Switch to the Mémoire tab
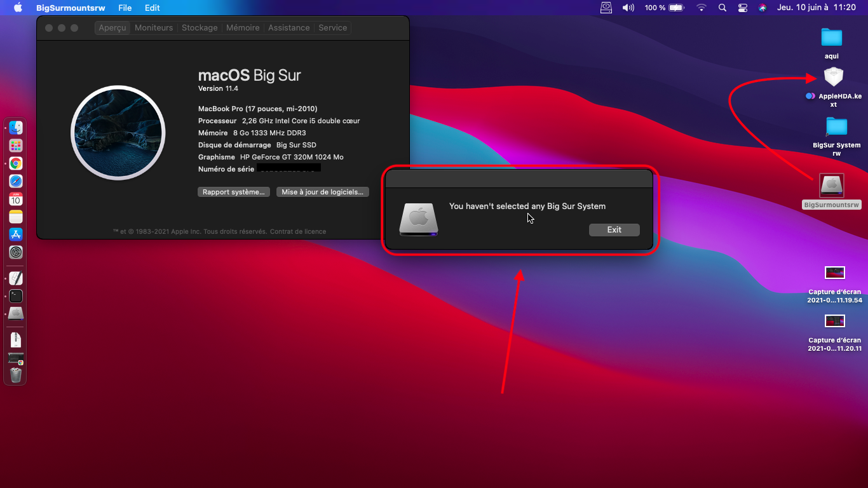Viewport: 868px width, 488px height. (243, 28)
